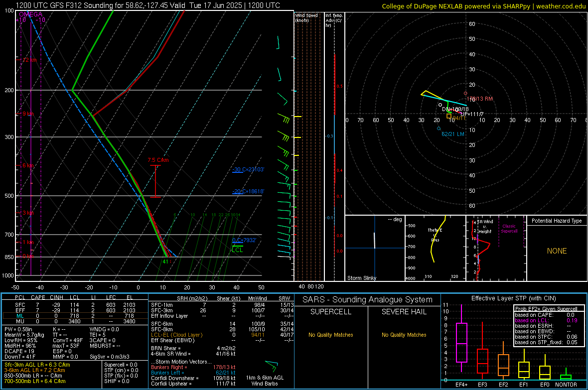Click the 12 km height marker

pyautogui.click(x=30, y=60)
